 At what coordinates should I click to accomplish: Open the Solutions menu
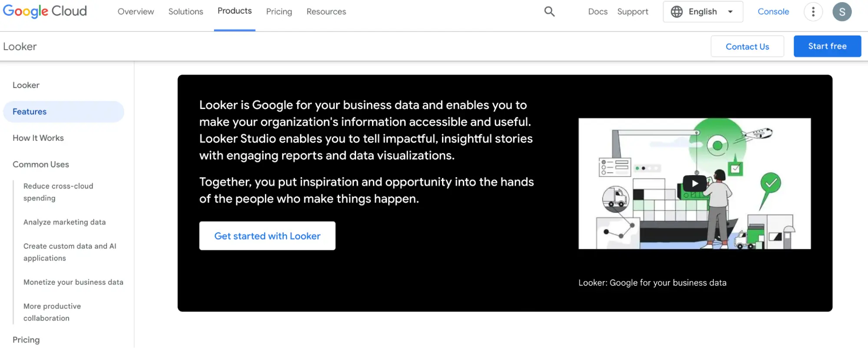click(185, 12)
